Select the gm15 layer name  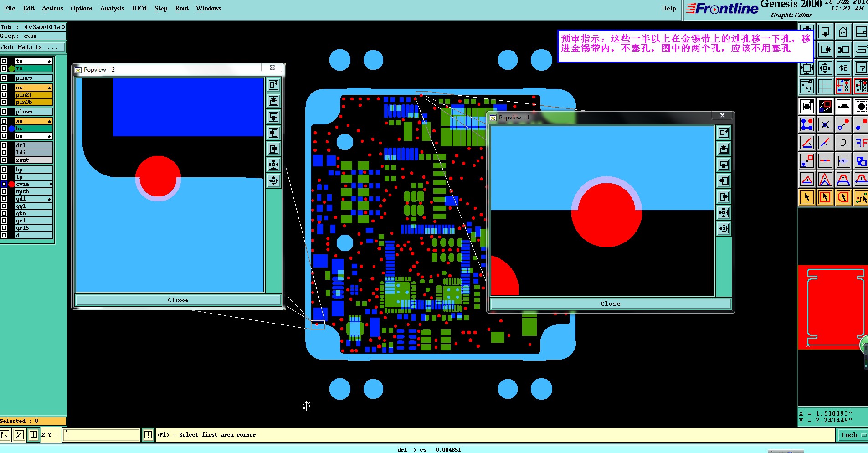tap(34, 228)
